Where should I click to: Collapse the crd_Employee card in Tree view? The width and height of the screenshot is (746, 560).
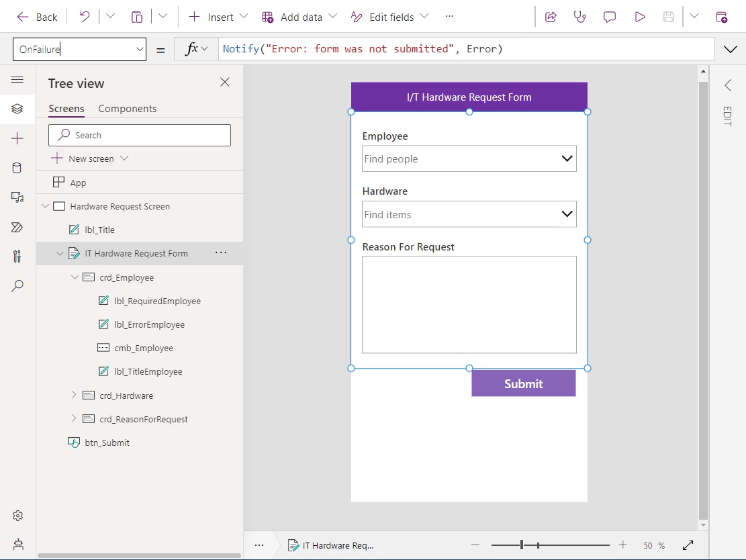(x=75, y=277)
